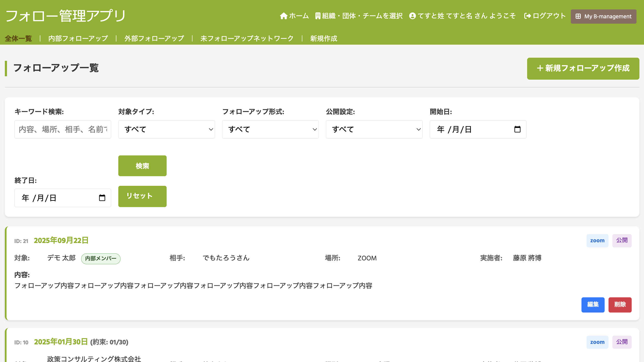The image size is (644, 362).
Task: Click the date 2025年01月30日
Action: [61, 342]
